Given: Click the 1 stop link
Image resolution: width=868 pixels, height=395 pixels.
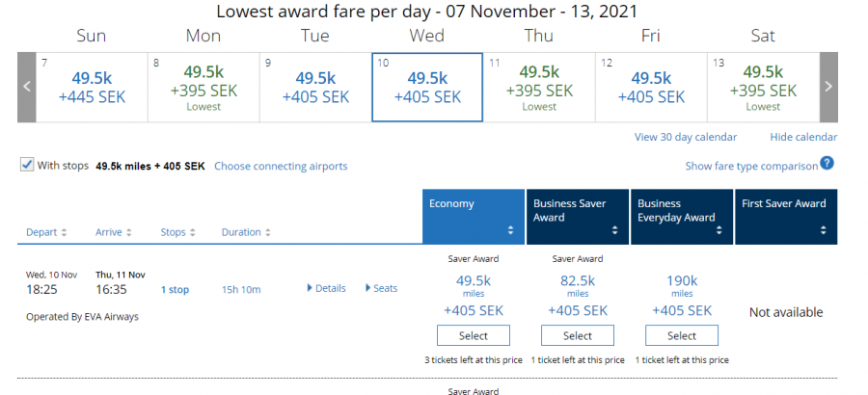Looking at the screenshot, I should (x=176, y=289).
